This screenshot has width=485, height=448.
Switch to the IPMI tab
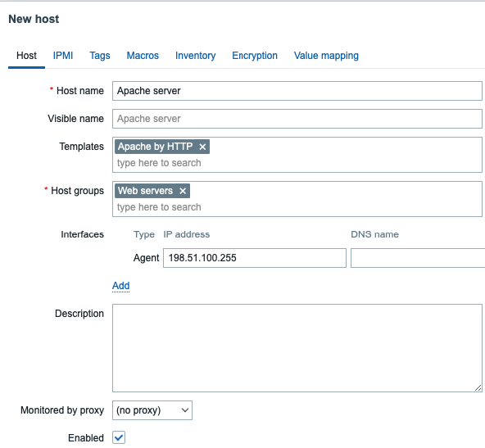coord(63,56)
